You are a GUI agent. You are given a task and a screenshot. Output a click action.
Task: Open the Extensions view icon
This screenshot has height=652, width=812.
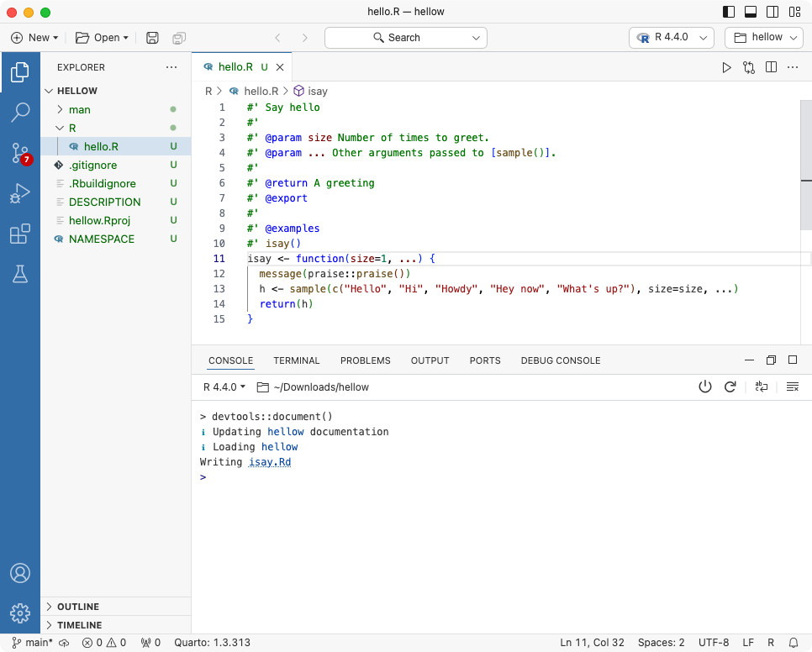[21, 234]
